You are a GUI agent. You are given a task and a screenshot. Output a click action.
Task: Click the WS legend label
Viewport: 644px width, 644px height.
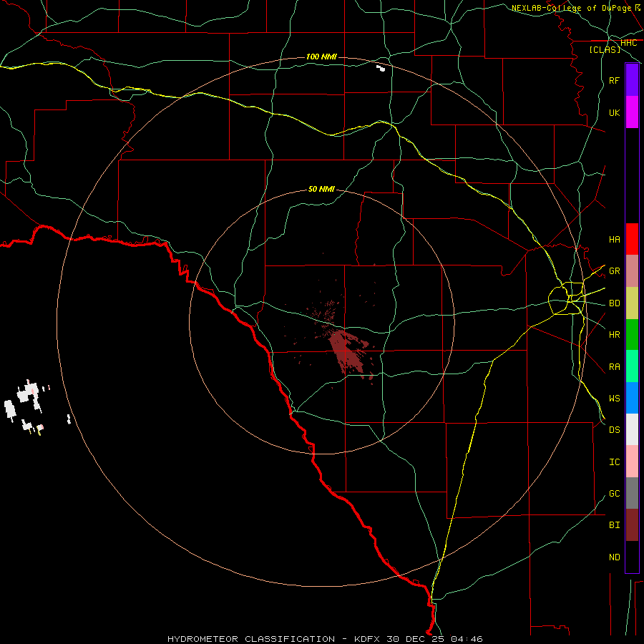coord(614,398)
